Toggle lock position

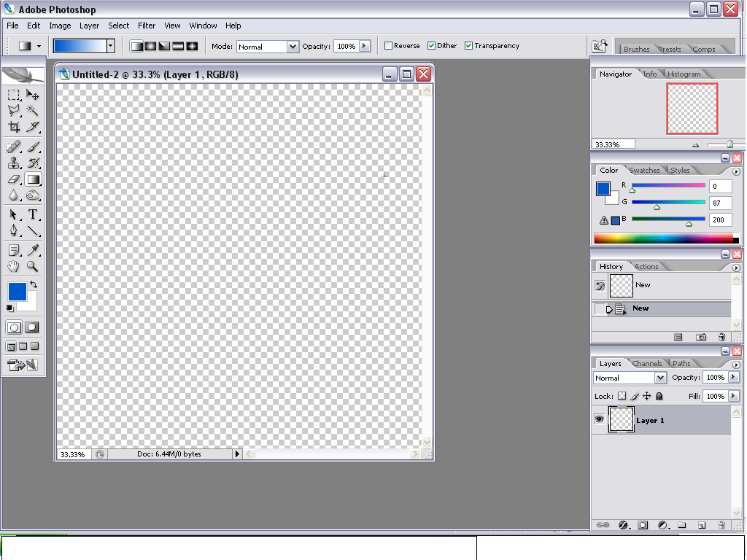coord(647,396)
